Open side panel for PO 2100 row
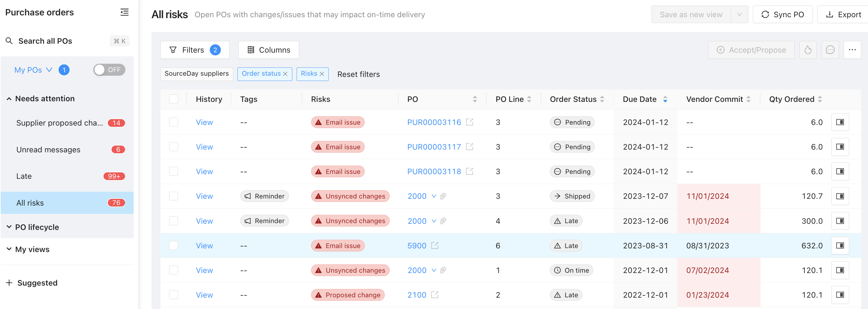 (840, 295)
